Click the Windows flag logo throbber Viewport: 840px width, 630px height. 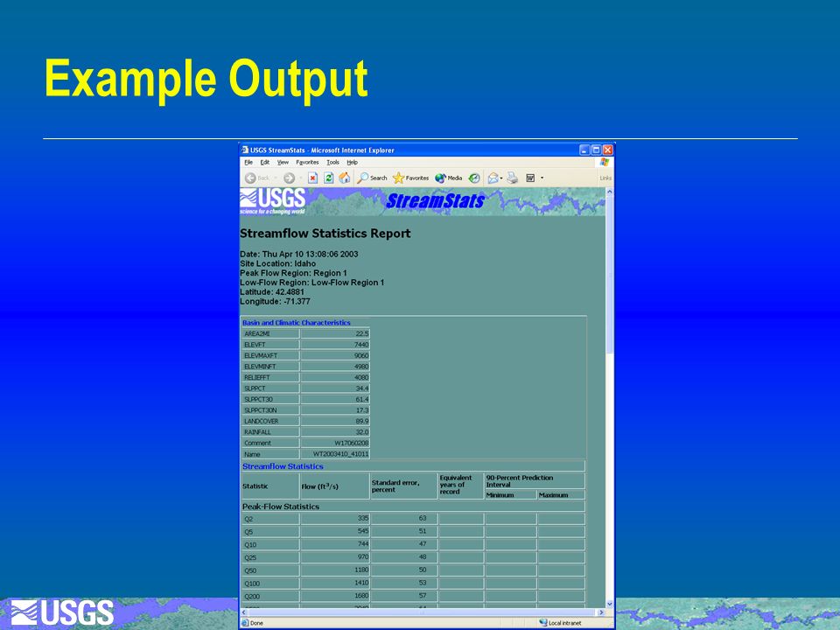point(605,162)
